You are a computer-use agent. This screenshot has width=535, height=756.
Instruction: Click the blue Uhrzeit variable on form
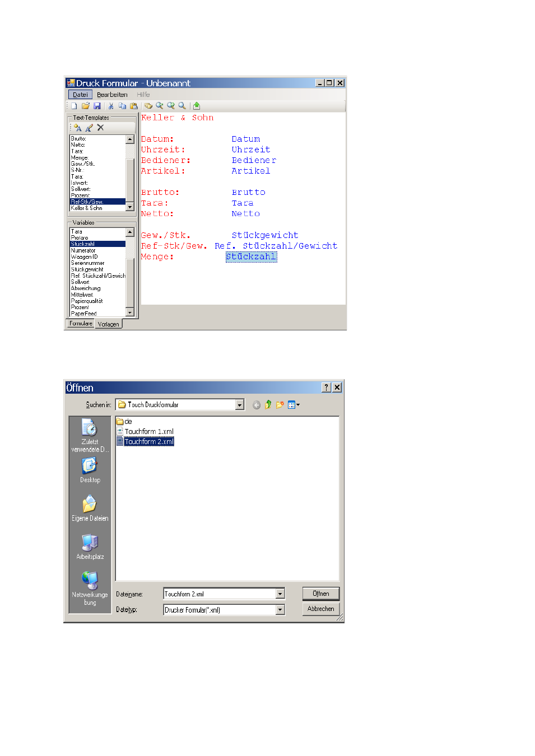250,150
